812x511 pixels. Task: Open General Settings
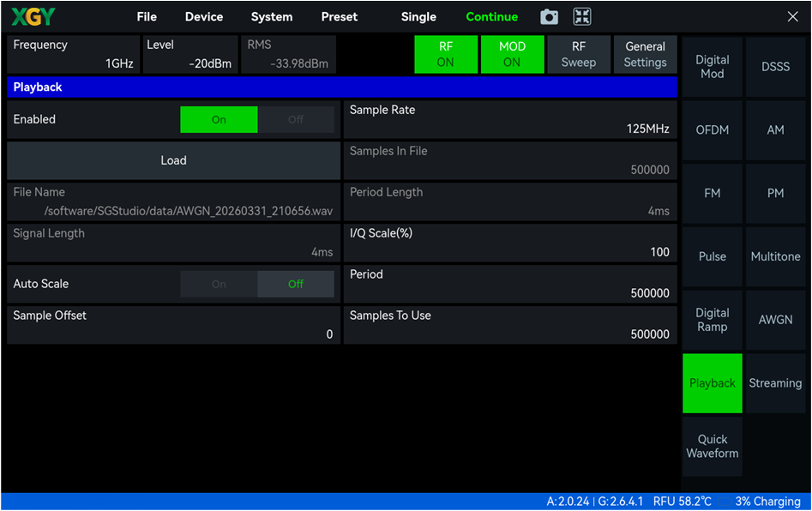[646, 54]
